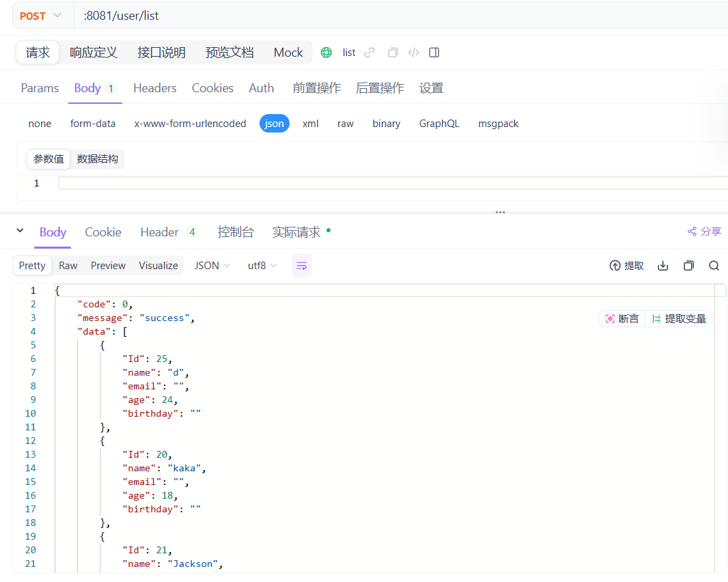Click the "Id": 25 line
The width and height of the screenshot is (728, 582).
point(148,359)
